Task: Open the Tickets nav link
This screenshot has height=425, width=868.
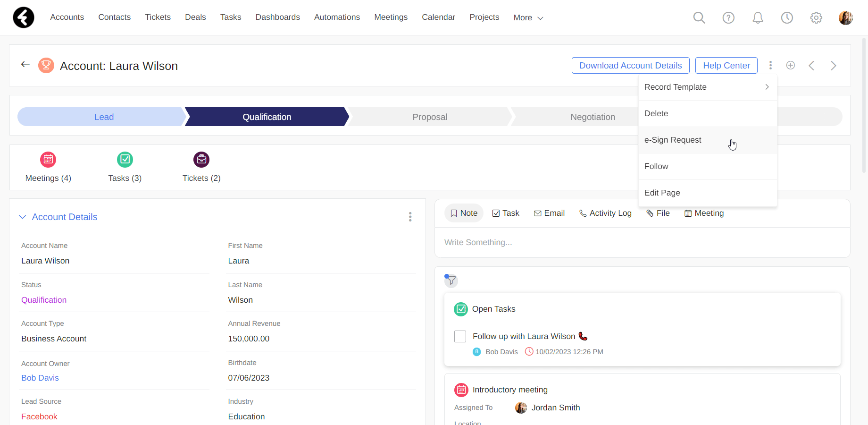Action: pos(158,17)
